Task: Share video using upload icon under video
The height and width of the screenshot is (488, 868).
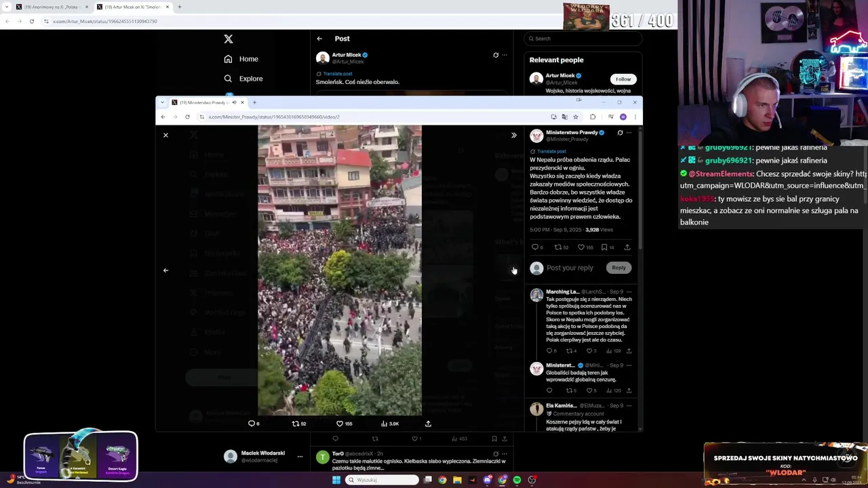Action: coord(428,424)
